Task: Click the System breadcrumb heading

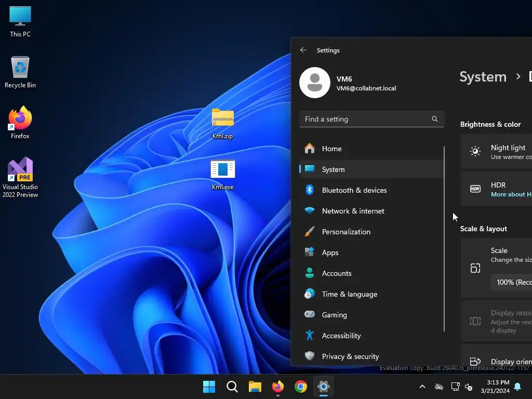Action: coord(483,77)
